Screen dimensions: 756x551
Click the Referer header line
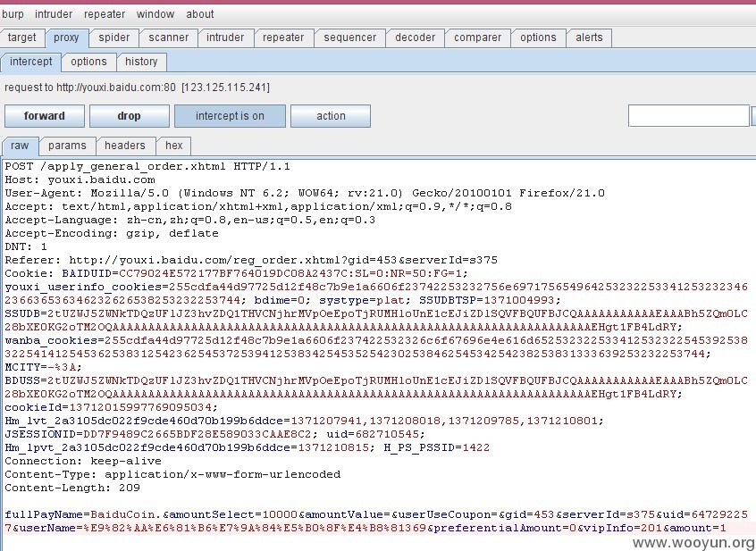tap(251, 261)
